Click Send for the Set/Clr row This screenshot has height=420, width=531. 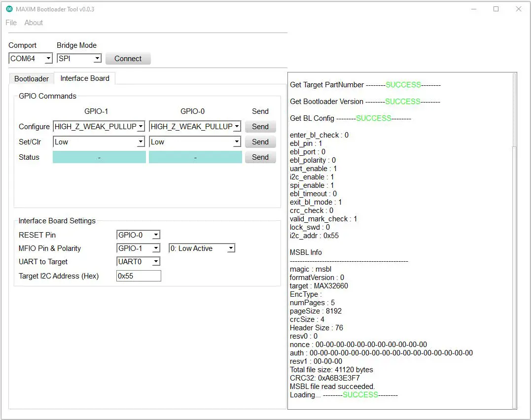tap(260, 141)
